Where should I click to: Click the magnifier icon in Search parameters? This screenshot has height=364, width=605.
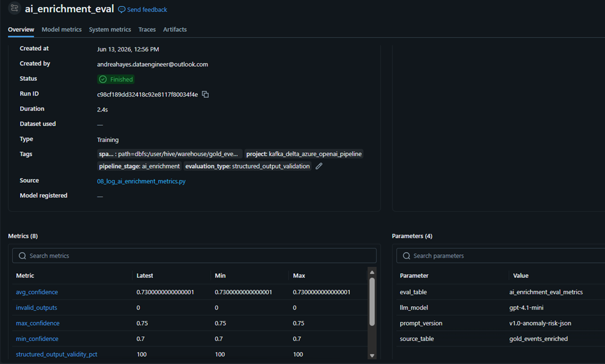pyautogui.click(x=406, y=255)
